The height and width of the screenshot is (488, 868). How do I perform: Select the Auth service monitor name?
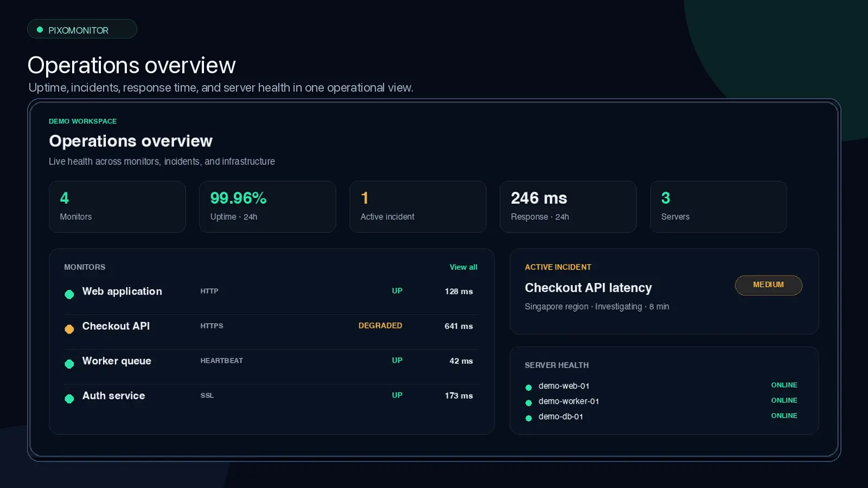click(113, 396)
